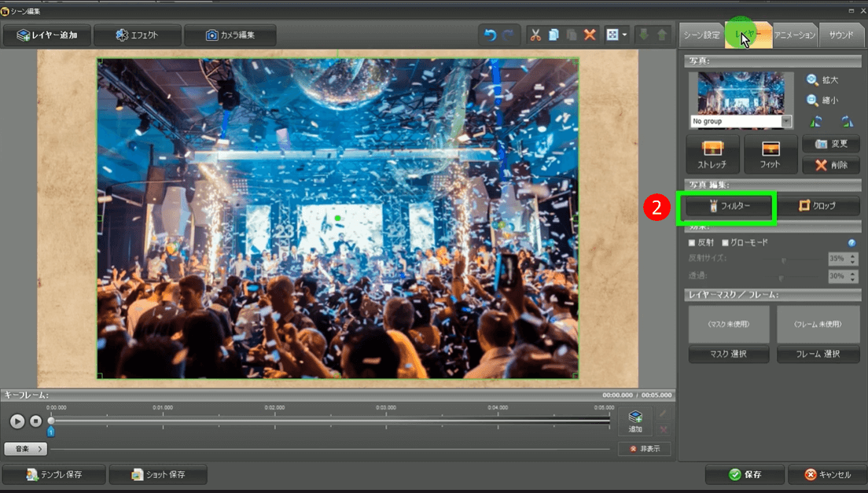This screenshot has height=493, width=868.
Task: Click the 保存 save button
Action: pyautogui.click(x=745, y=475)
